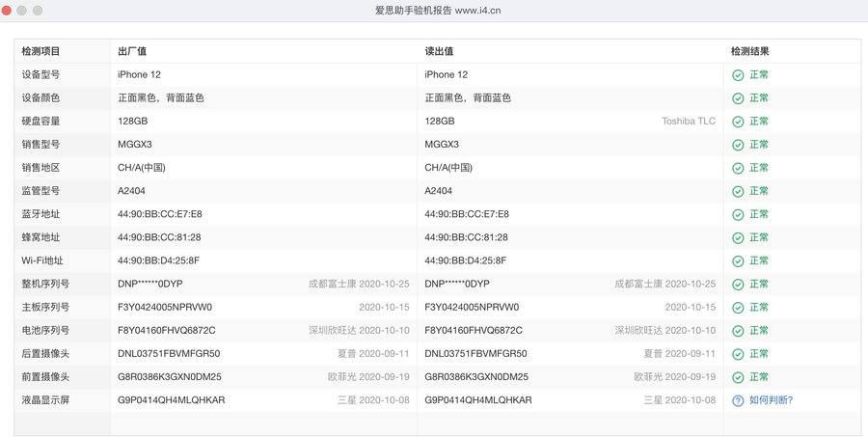Click the 正常 result for 设备型号

[759, 74]
